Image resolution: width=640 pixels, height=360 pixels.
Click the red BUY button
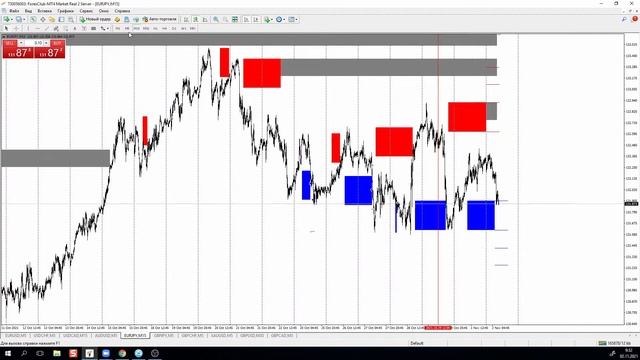(58, 43)
